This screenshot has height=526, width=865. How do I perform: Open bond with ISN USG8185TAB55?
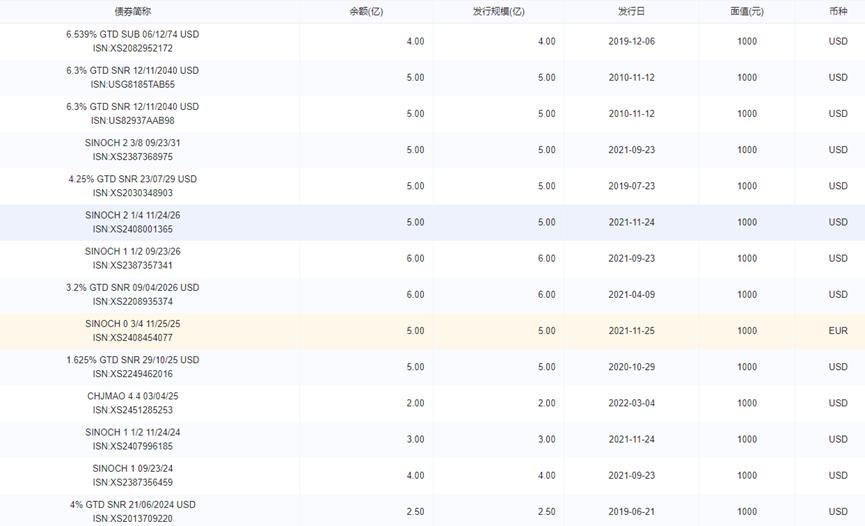(x=132, y=84)
